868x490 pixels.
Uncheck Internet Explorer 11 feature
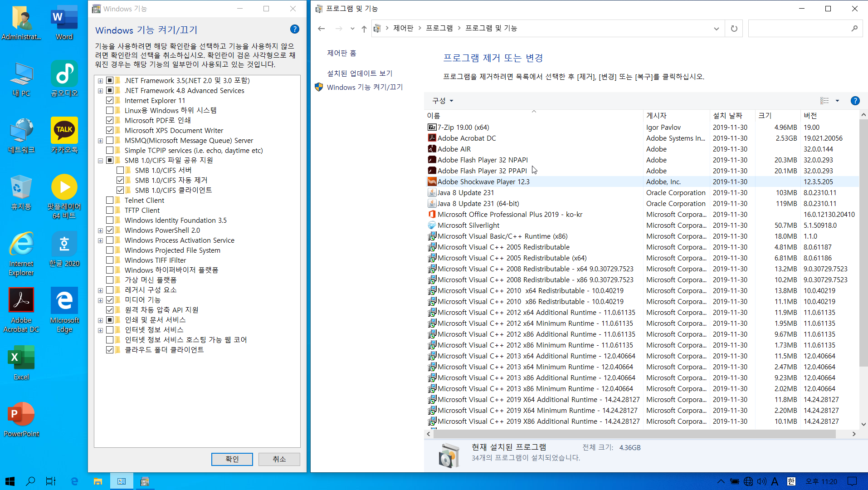[110, 101]
